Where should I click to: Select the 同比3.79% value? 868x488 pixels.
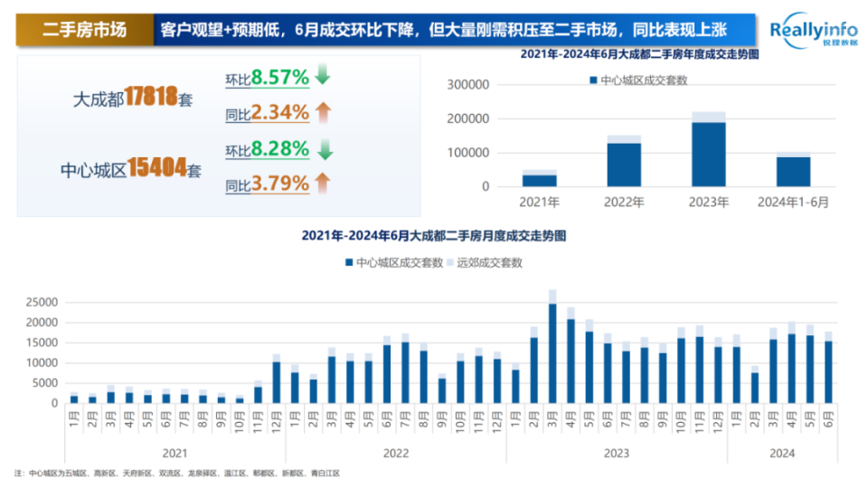click(x=267, y=183)
